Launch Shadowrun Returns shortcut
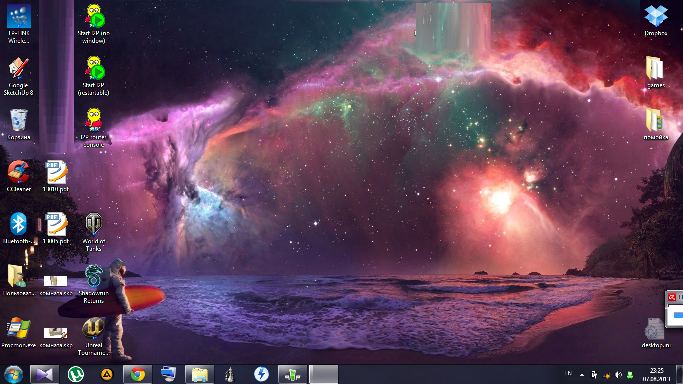The image size is (683, 384). tap(93, 283)
